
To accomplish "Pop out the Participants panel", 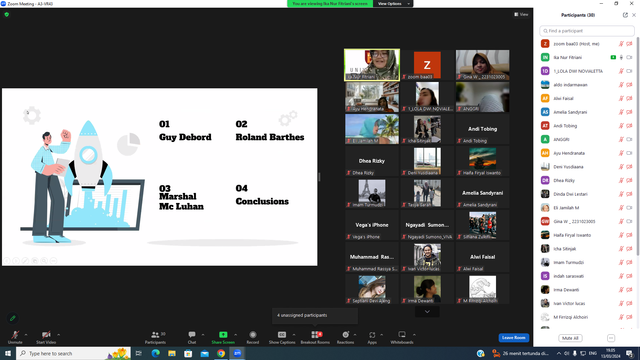I will coord(625,15).
